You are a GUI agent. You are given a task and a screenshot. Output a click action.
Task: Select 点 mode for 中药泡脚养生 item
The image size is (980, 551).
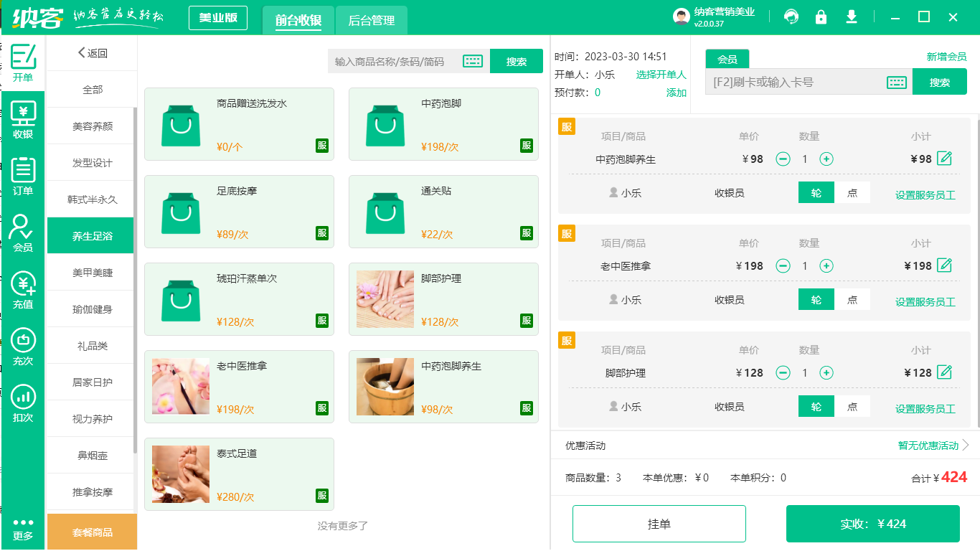point(852,193)
